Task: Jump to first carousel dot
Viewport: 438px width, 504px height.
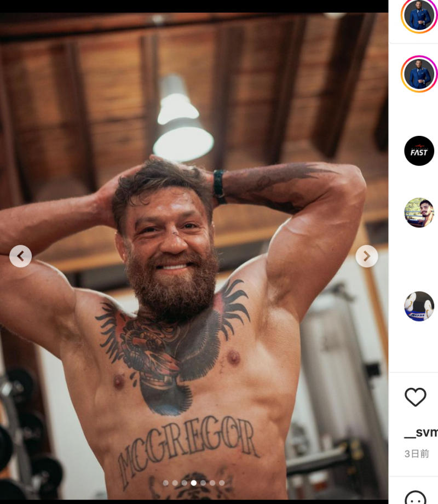Action: (x=165, y=483)
